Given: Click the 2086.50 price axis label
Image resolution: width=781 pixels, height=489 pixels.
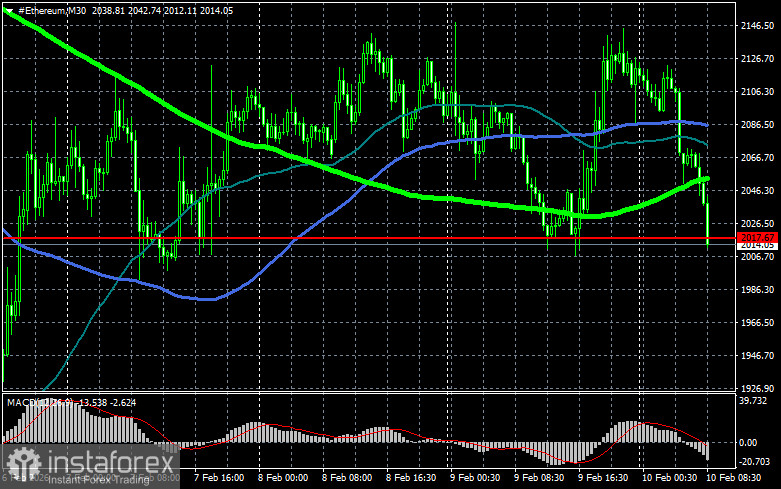Looking at the screenshot, I should point(757,124).
